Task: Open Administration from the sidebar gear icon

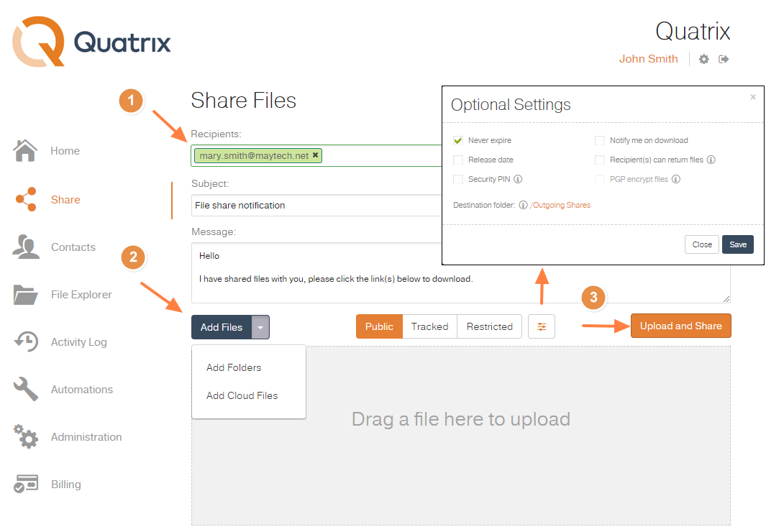Action: pos(25,436)
